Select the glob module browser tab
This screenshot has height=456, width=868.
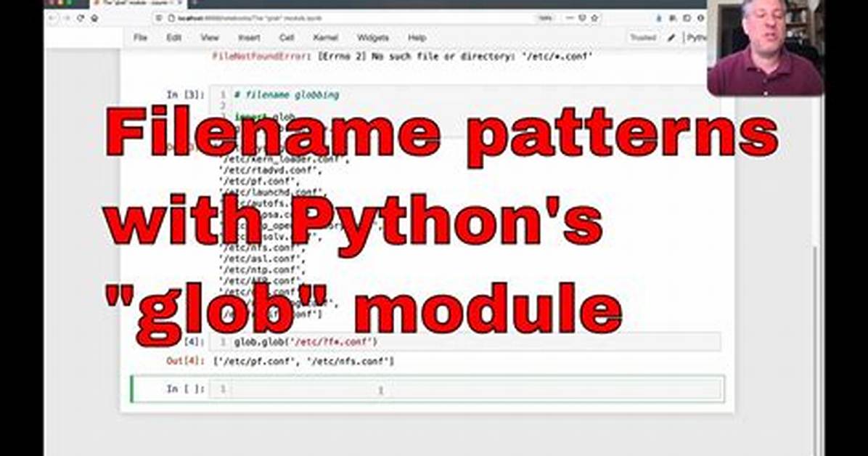tap(139, 4)
